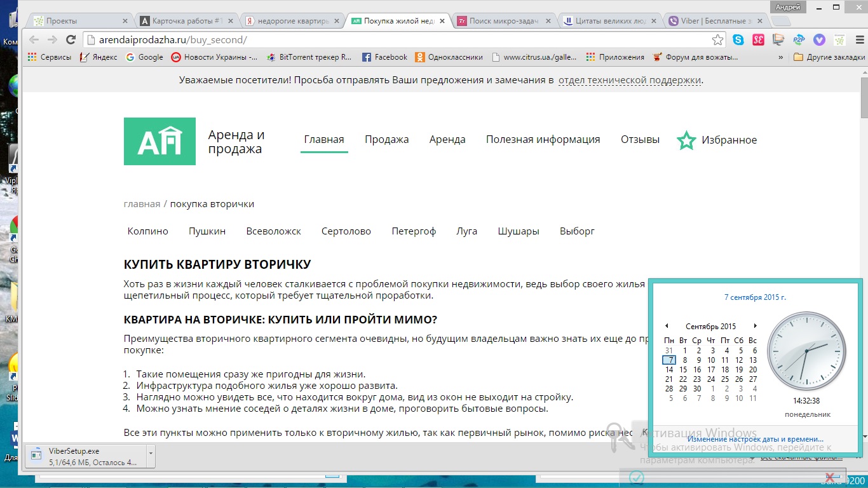868x488 pixels.
Task: Open the Одноклассники bookmark
Action: pos(449,57)
